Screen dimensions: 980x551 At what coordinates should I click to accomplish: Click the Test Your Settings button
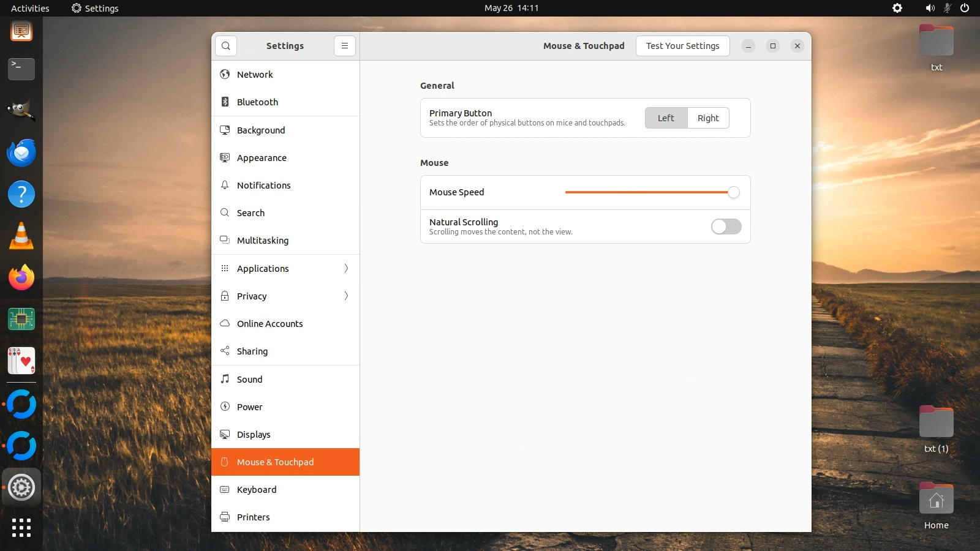pos(682,46)
